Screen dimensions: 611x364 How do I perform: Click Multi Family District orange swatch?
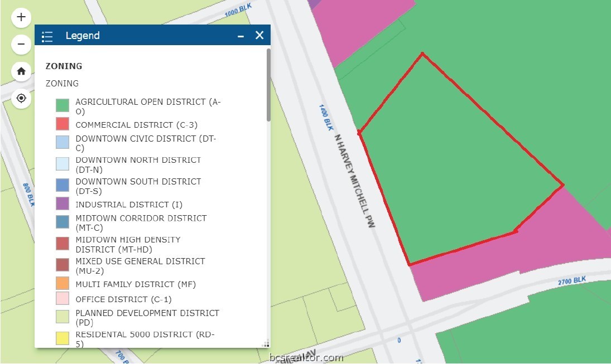coord(62,284)
